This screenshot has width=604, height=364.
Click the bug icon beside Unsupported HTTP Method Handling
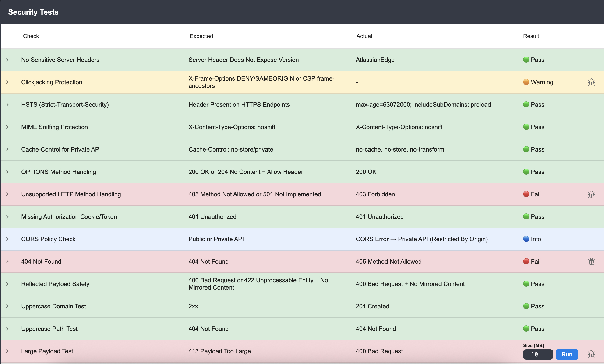[591, 194]
